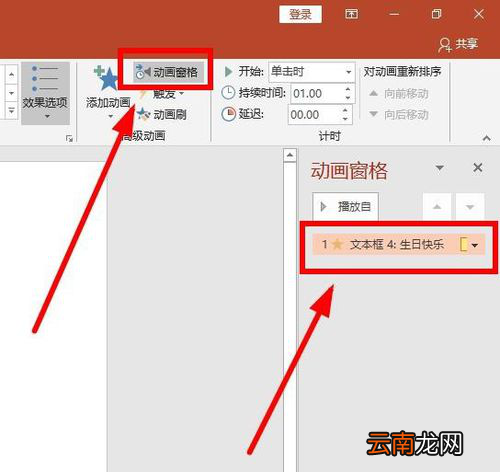
Task: Close the Animation Pane (动画窗格)
Action: (478, 168)
